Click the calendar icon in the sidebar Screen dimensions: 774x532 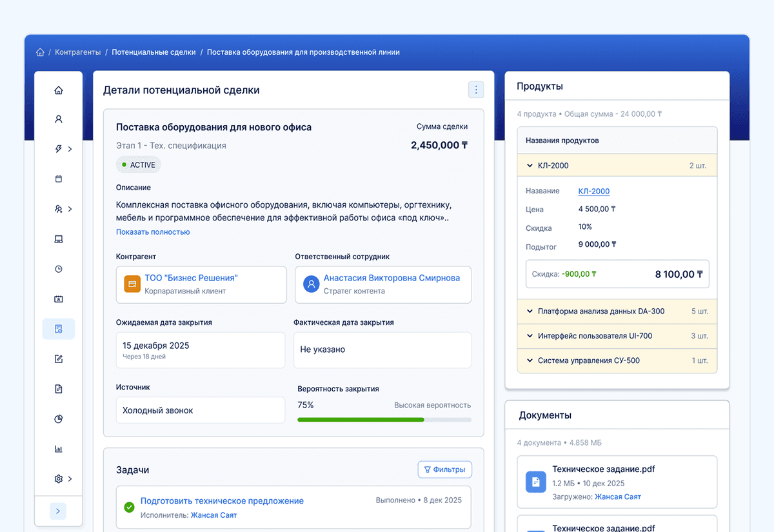59,179
